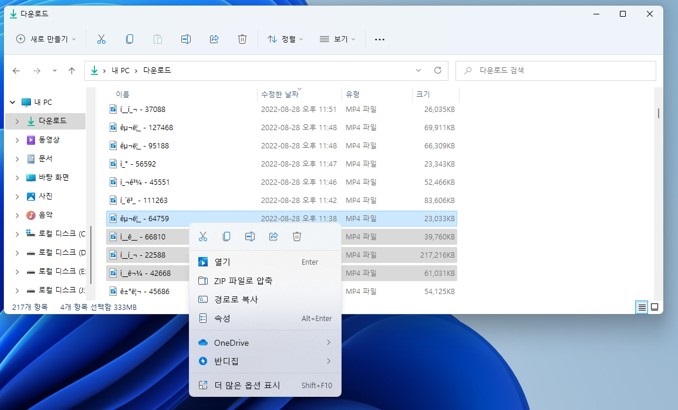Screen dimensions: 678x410
Task: Switch to details view icon in the status bar
Action: (x=642, y=307)
